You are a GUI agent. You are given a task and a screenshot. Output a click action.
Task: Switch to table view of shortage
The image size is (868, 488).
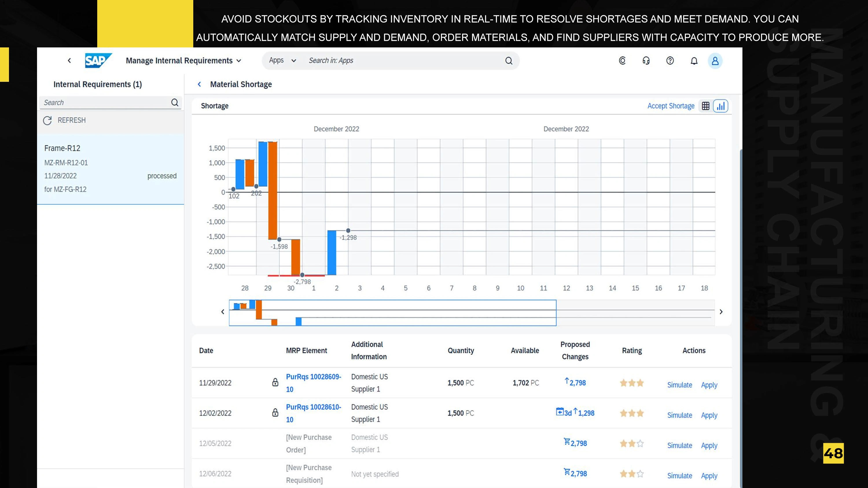[x=705, y=106]
